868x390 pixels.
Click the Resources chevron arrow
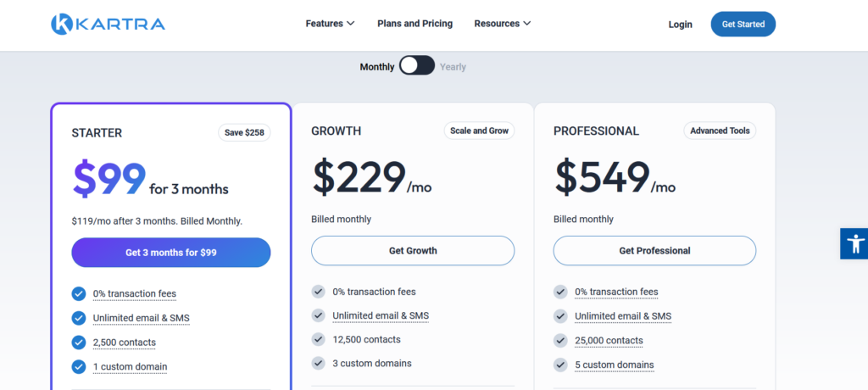(x=527, y=24)
